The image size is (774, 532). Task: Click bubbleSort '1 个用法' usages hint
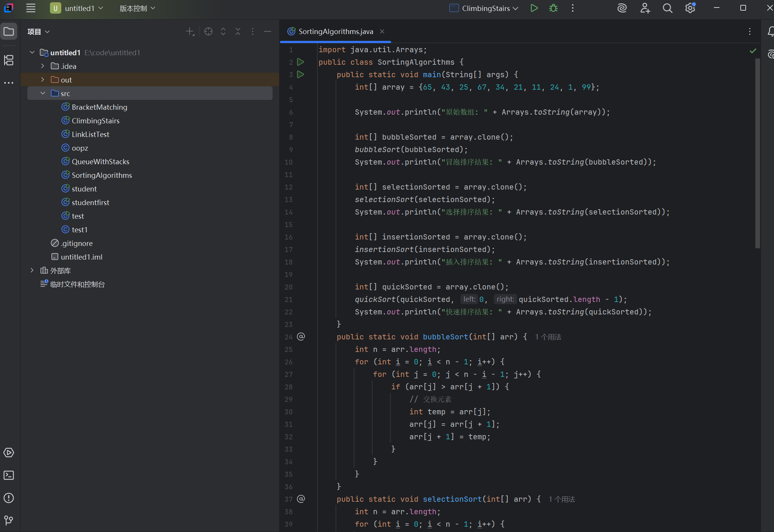[x=548, y=337]
